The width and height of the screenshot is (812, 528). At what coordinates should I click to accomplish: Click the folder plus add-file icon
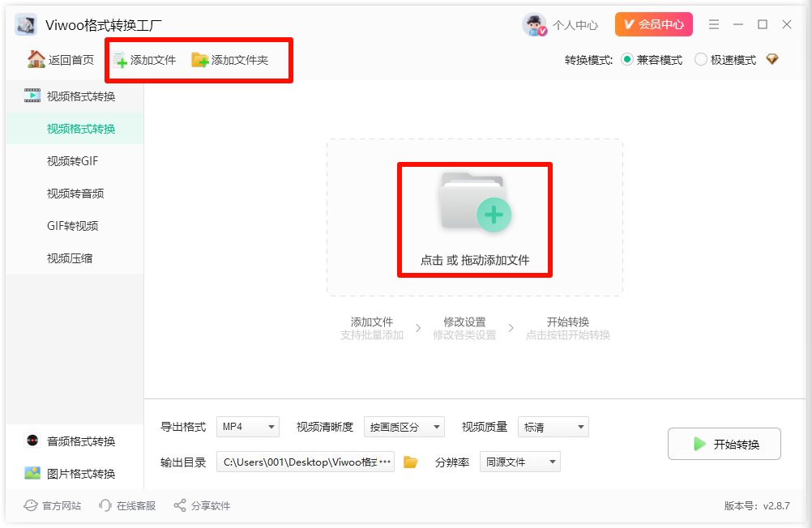pos(475,202)
